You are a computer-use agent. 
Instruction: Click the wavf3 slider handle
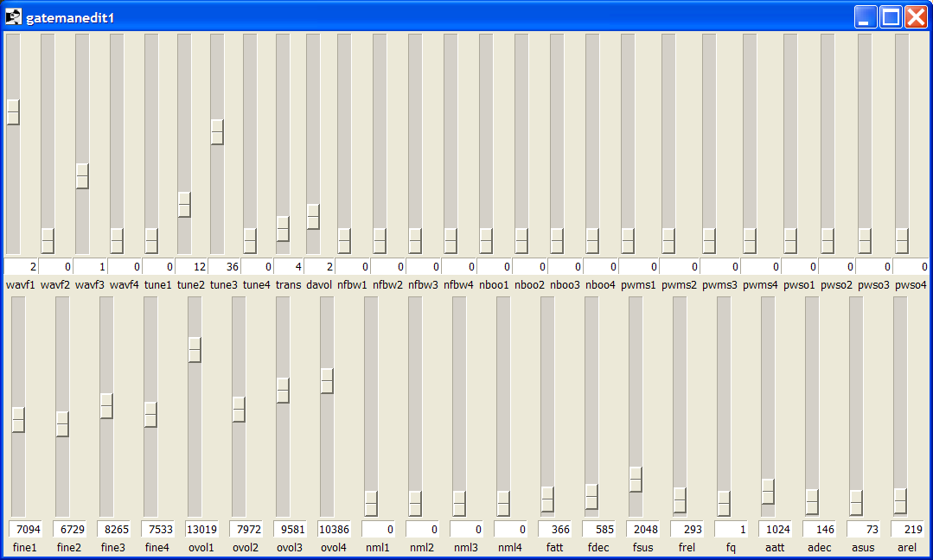click(x=82, y=176)
